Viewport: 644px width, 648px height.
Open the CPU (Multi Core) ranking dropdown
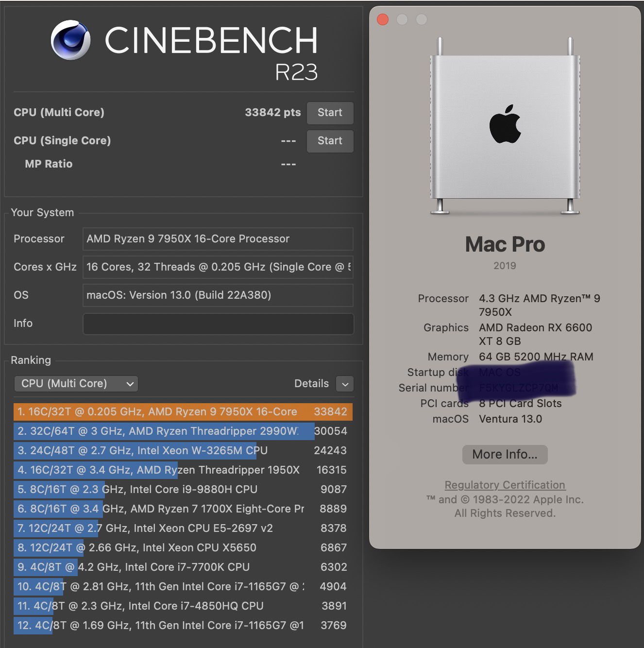[76, 384]
